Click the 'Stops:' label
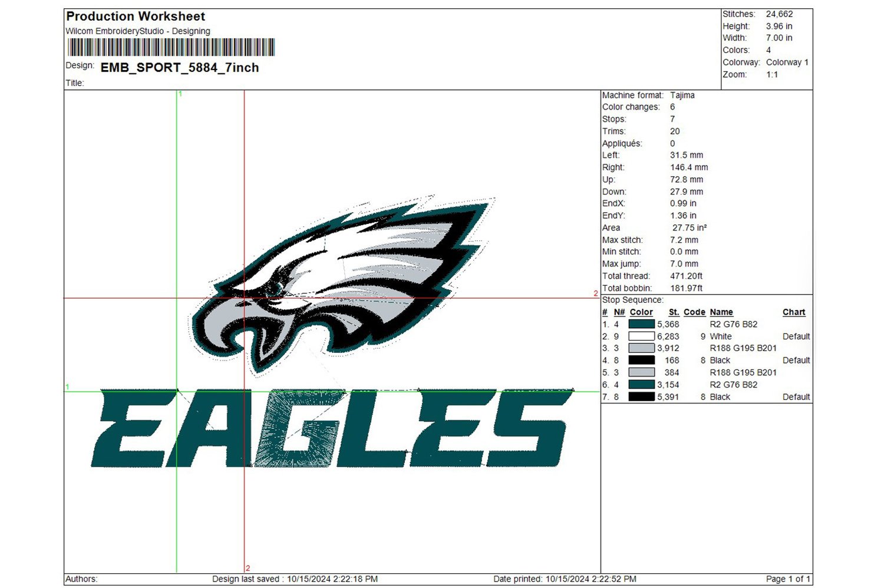 tap(614, 119)
